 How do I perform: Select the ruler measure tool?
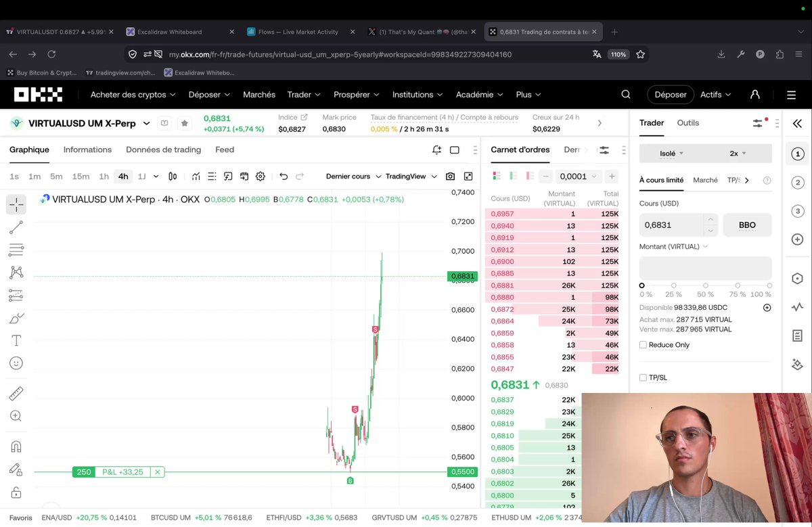tap(16, 394)
